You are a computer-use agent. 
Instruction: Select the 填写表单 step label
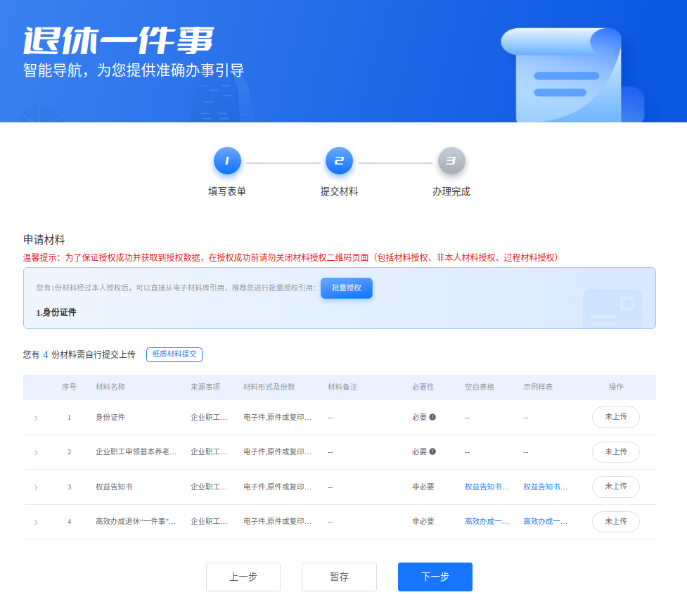pos(226,189)
